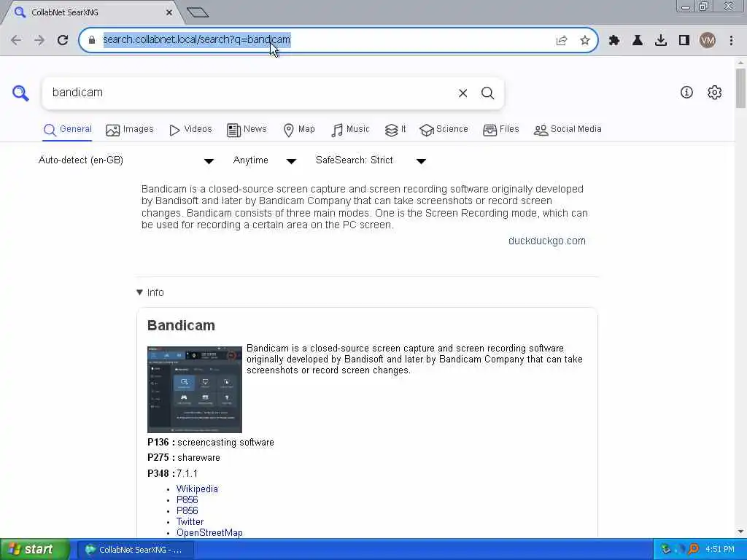Open the first P856 link
Image resolution: width=747 pixels, height=560 pixels.
pos(187,500)
